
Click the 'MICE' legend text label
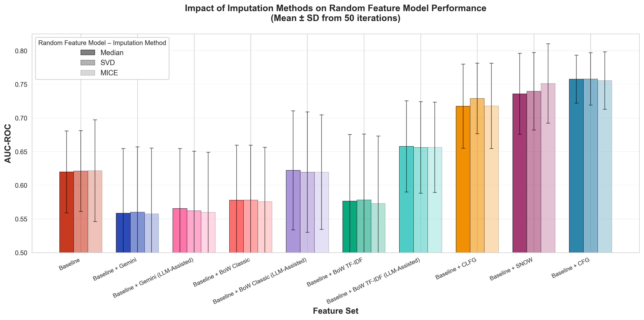click(x=109, y=73)
